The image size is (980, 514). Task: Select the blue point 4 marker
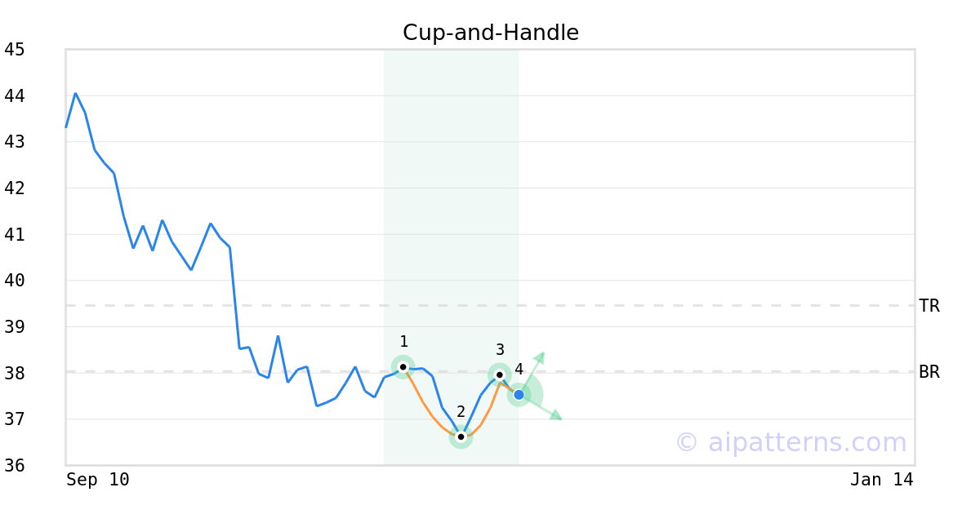[519, 395]
